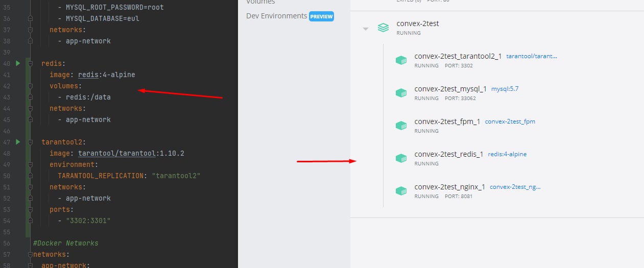The width and height of the screenshot is (644, 268).
Task: Fold the redis networks list at line 44
Action: tap(30, 108)
